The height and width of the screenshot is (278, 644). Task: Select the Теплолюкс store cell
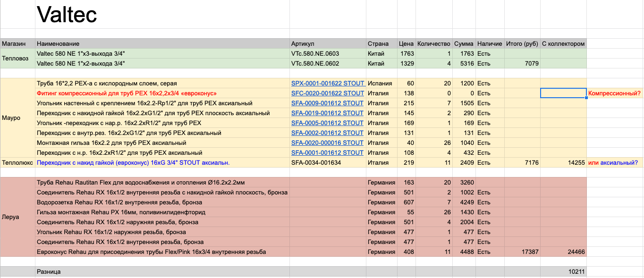click(x=18, y=162)
